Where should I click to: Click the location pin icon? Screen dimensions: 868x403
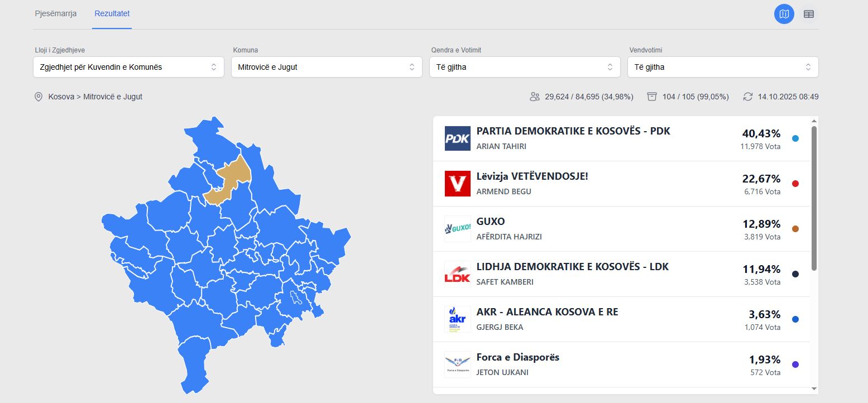pos(39,97)
